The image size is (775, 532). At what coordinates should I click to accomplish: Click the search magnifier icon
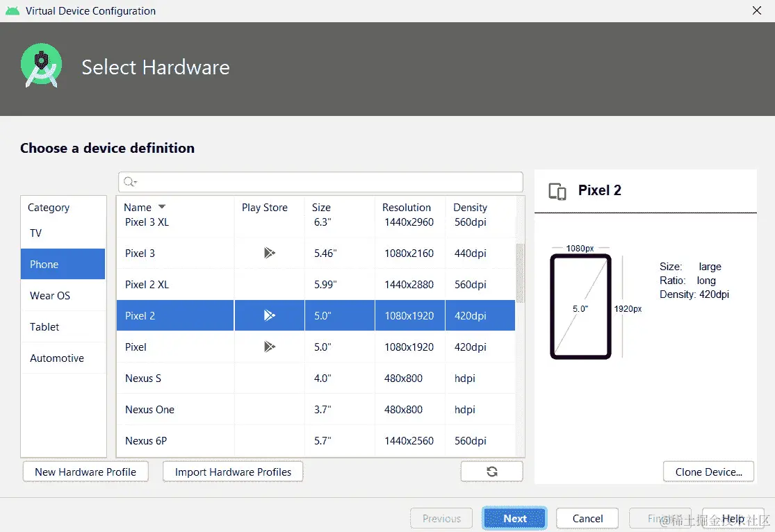click(x=129, y=182)
